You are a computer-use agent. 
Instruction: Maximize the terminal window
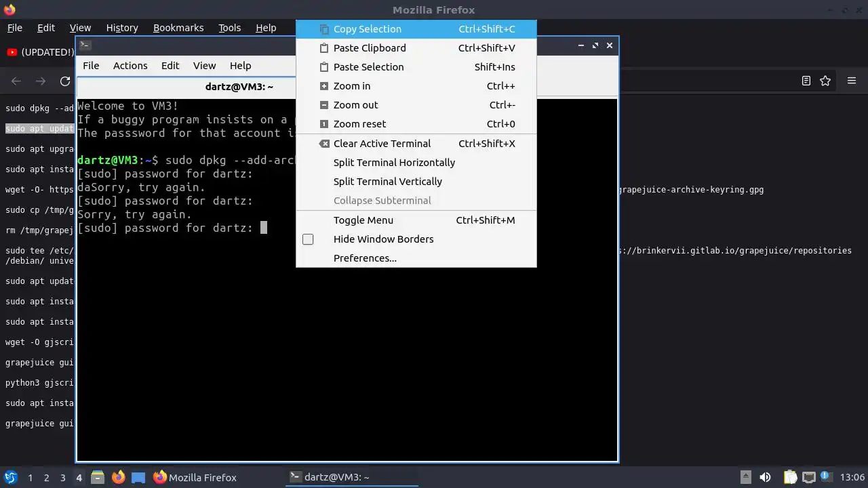pos(595,45)
